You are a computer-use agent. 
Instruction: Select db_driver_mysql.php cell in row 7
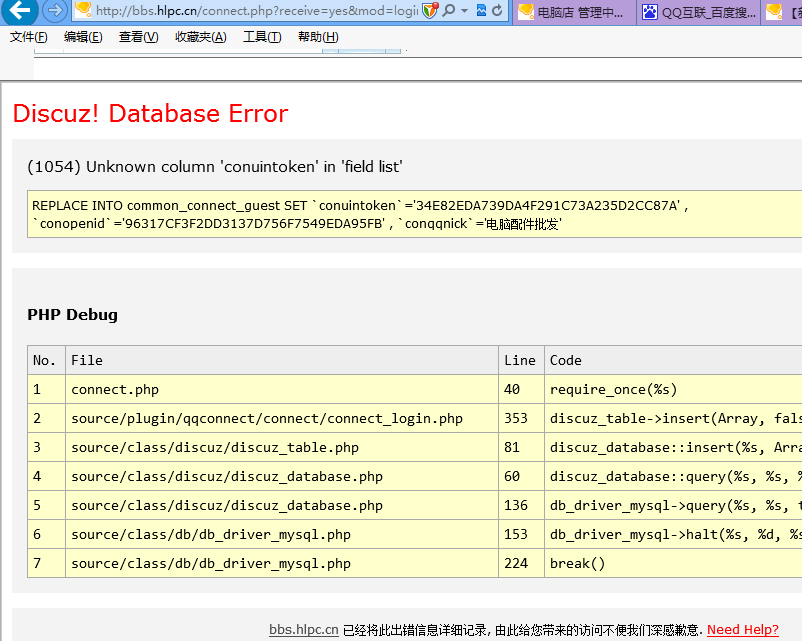[x=282, y=563]
